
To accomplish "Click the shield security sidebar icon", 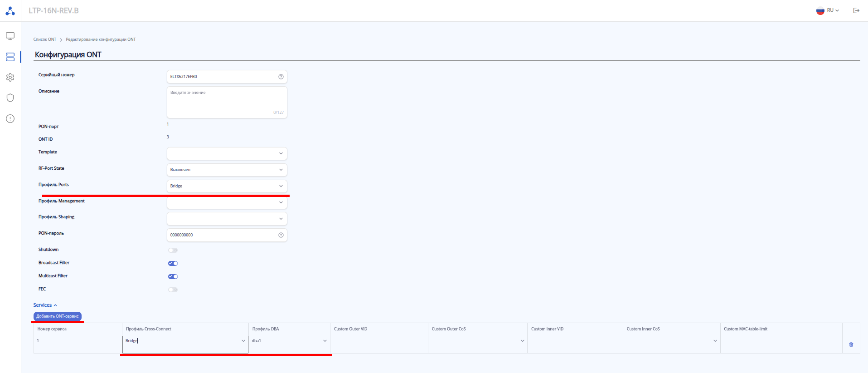I will (x=10, y=98).
